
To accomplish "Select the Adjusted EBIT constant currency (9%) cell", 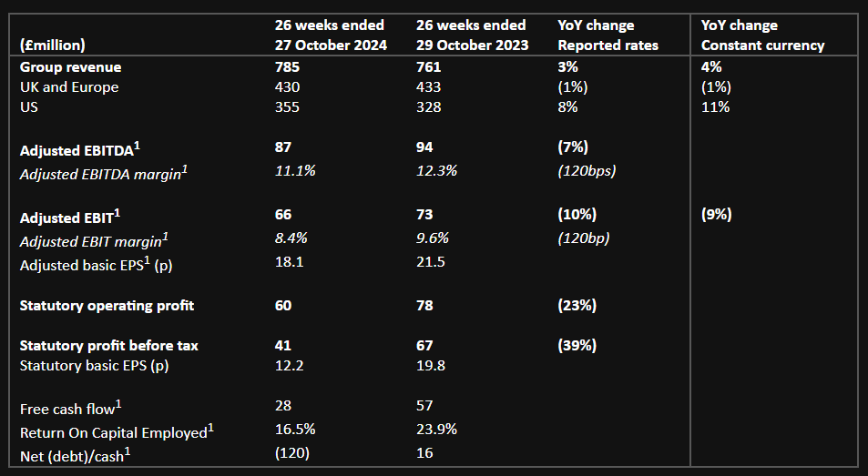I will pyautogui.click(x=717, y=215).
